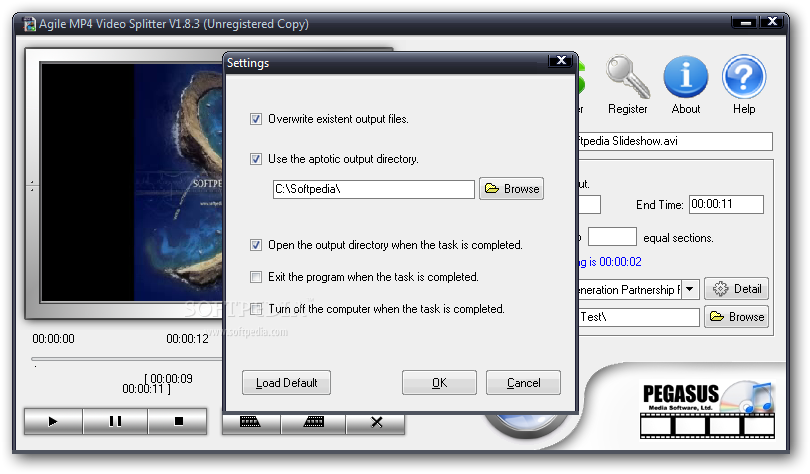The image size is (810, 474).
Task: Enable Exit the program when task completed
Action: tap(256, 277)
